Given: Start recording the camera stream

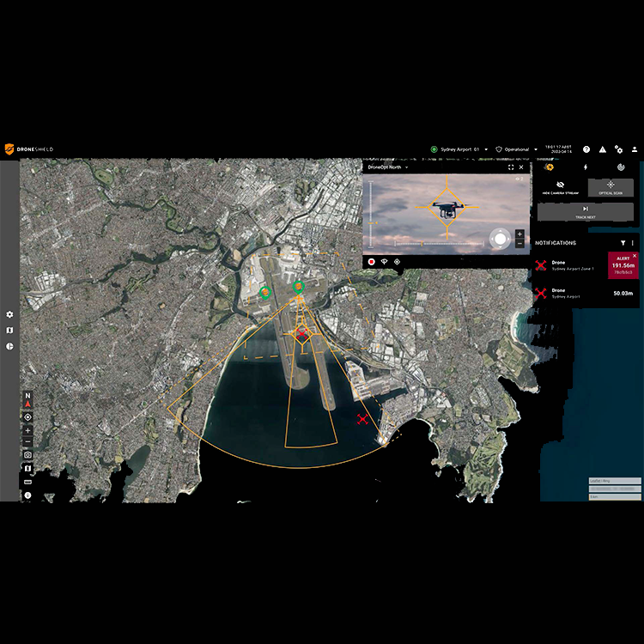Looking at the screenshot, I should tap(372, 261).
